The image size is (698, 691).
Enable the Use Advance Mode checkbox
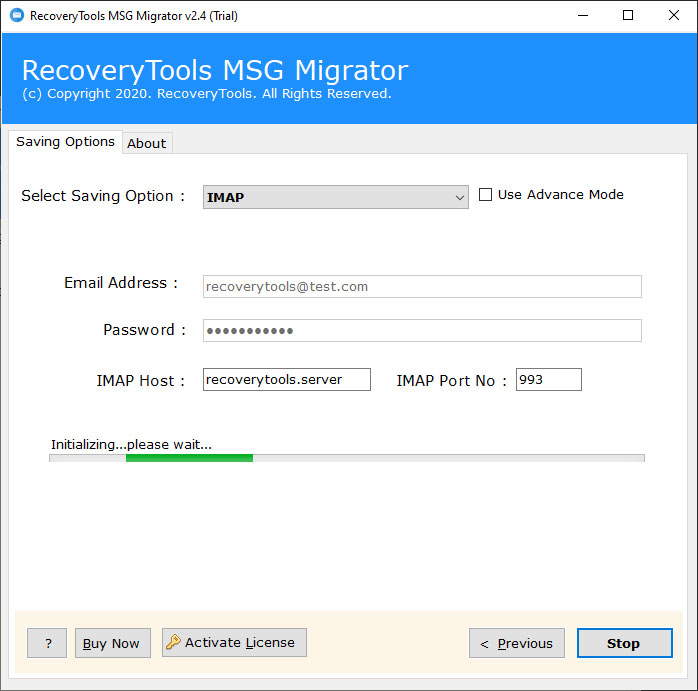(485, 195)
